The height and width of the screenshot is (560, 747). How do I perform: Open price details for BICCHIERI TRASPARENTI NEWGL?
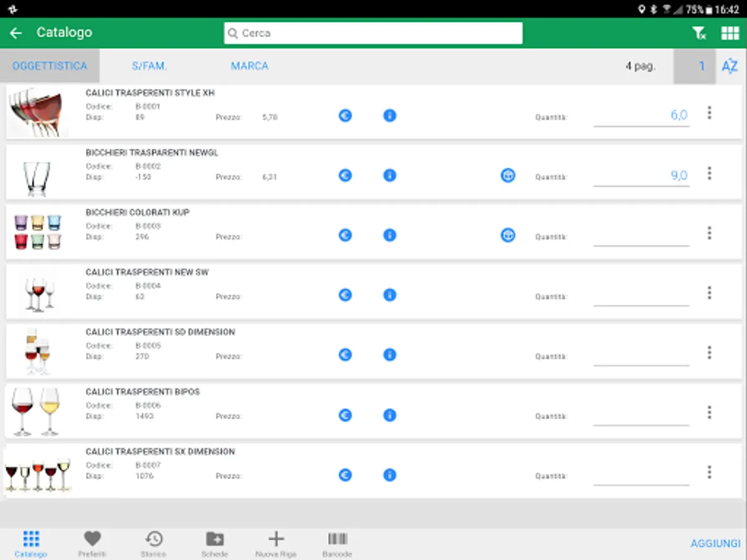345,175
